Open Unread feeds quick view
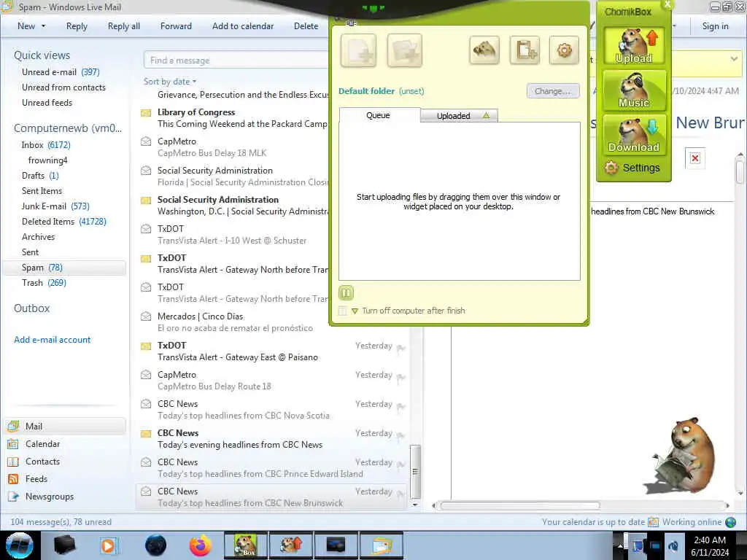747x560 pixels. click(x=47, y=102)
